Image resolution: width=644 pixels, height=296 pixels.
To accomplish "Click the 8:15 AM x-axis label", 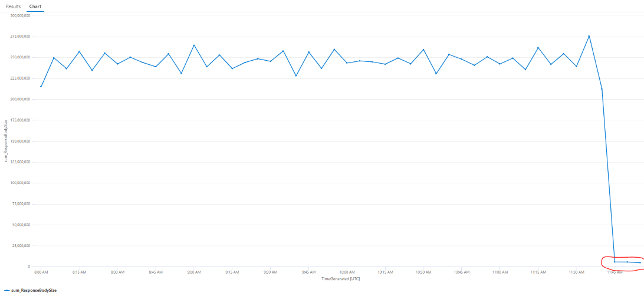I will point(79,272).
